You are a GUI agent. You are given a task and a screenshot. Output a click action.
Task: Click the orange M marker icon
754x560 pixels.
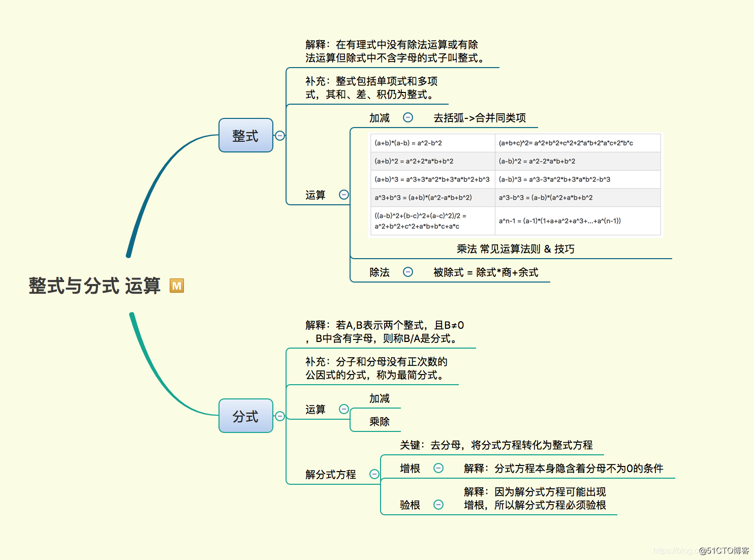point(176,286)
